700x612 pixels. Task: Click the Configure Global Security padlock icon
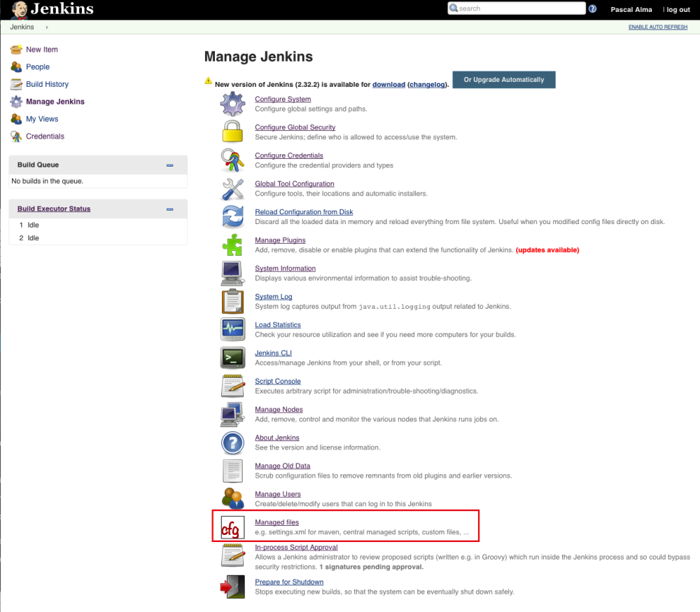(x=232, y=132)
